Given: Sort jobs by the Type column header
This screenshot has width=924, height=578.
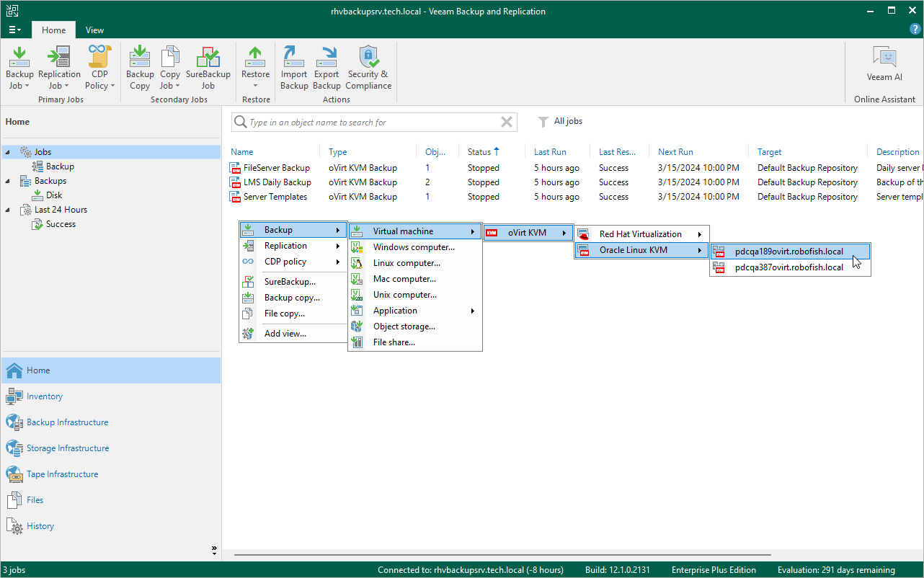Looking at the screenshot, I should tap(338, 152).
